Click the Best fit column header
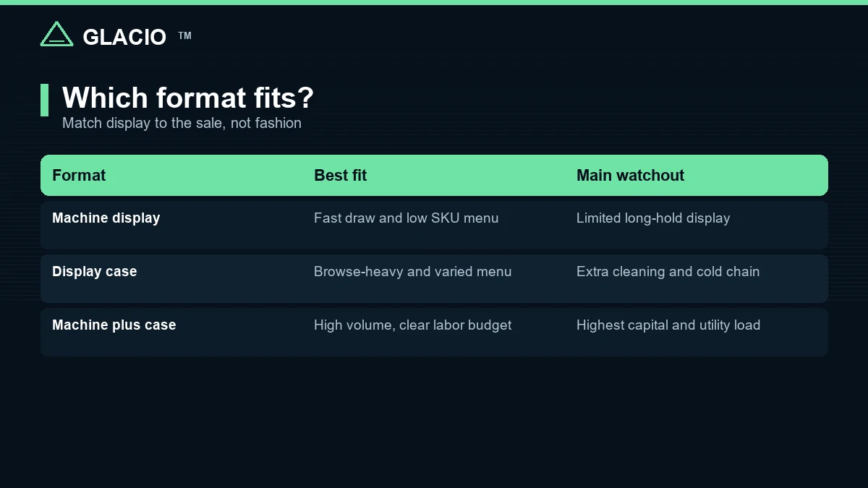Viewport: 868px width, 488px height. (340, 175)
